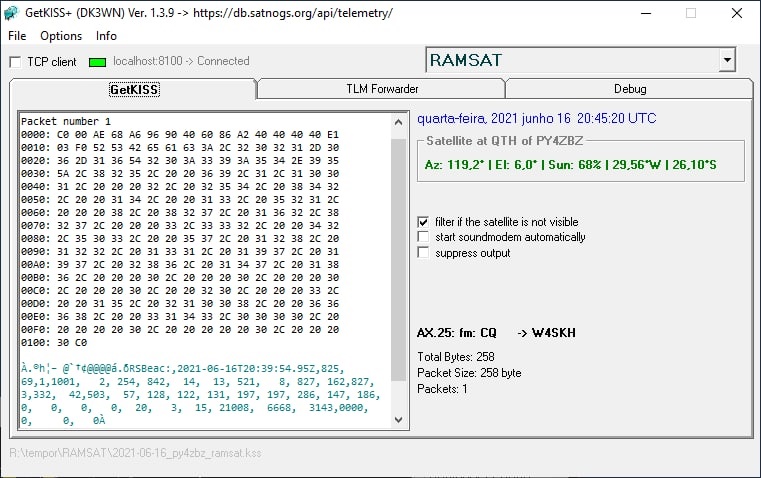Viewport: 761px width, 478px height.
Task: Enable the TCP client checkbox
Action: click(16, 62)
